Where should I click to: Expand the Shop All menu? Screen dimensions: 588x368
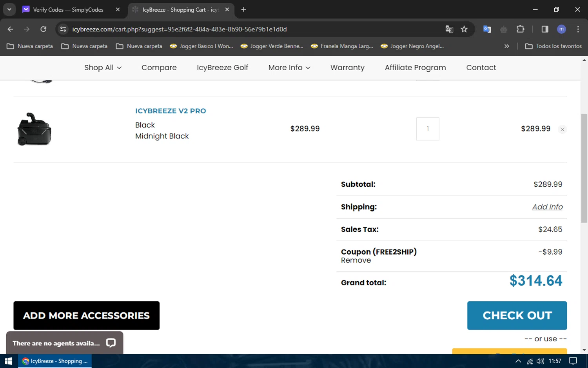[x=103, y=67]
